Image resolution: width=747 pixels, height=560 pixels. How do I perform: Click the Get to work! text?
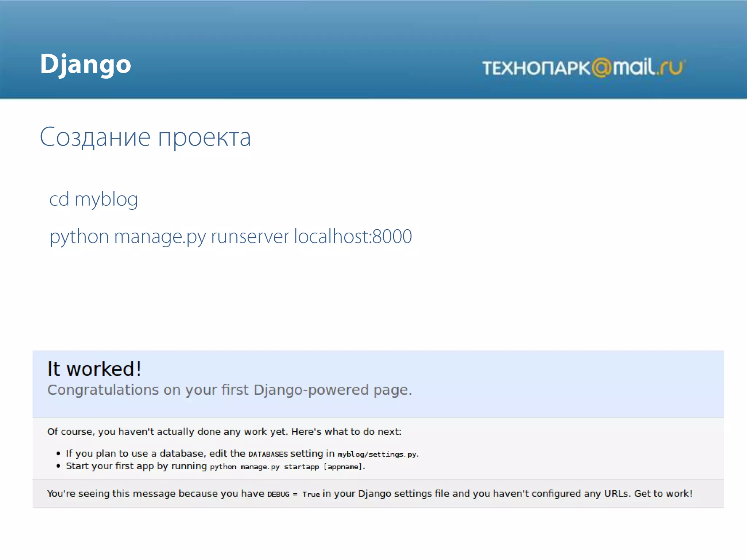[x=663, y=494]
